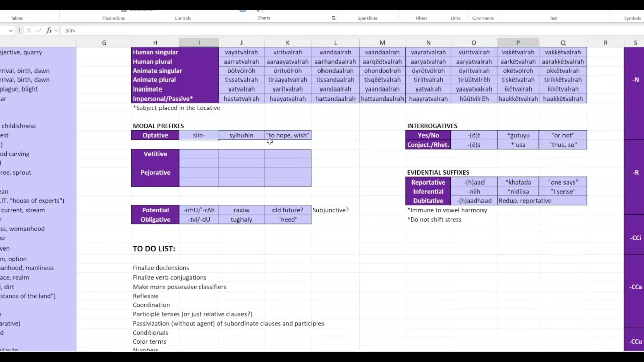Select the cell containing syihuhin

241,135
